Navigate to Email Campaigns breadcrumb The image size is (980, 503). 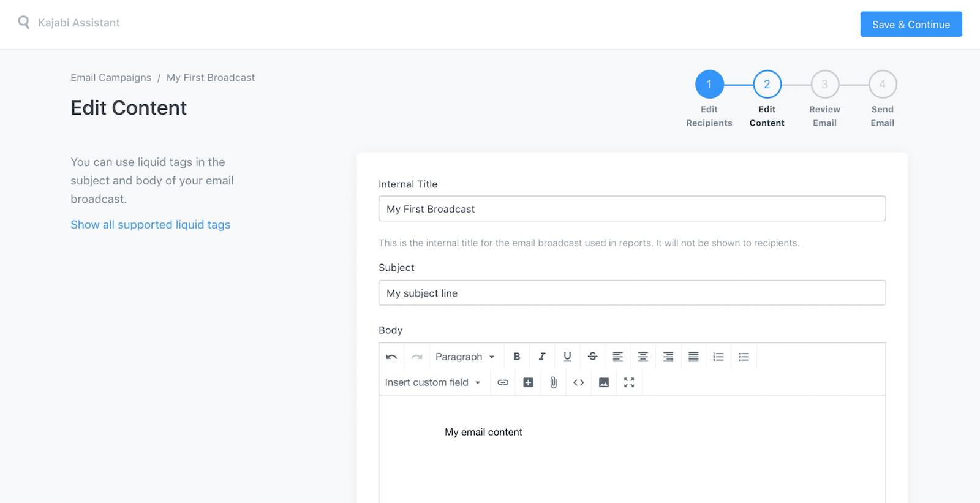[111, 78]
